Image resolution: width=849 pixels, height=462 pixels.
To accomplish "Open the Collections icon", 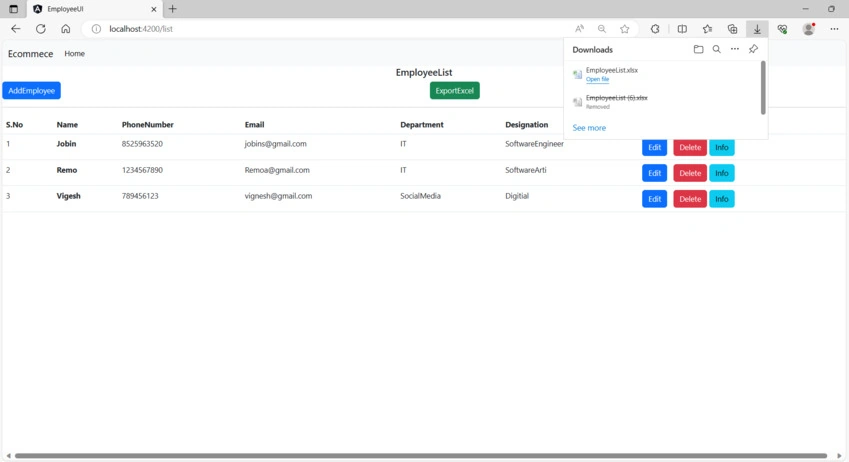I will click(x=732, y=29).
